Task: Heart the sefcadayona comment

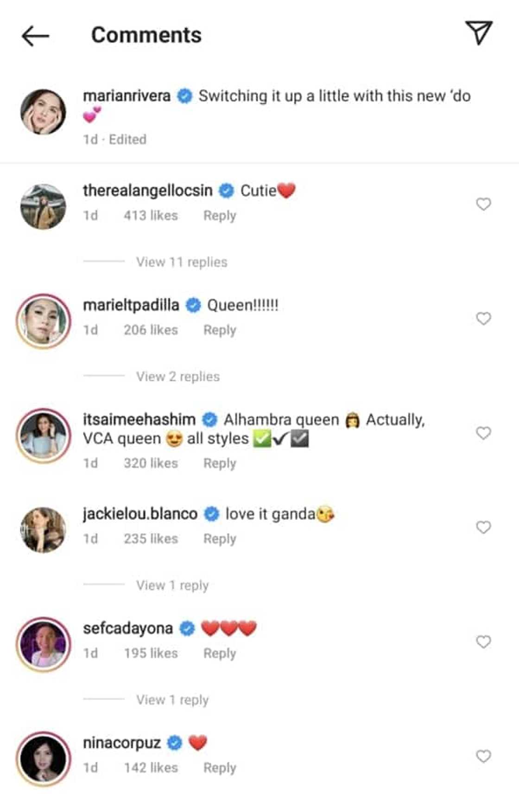Action: (x=483, y=642)
